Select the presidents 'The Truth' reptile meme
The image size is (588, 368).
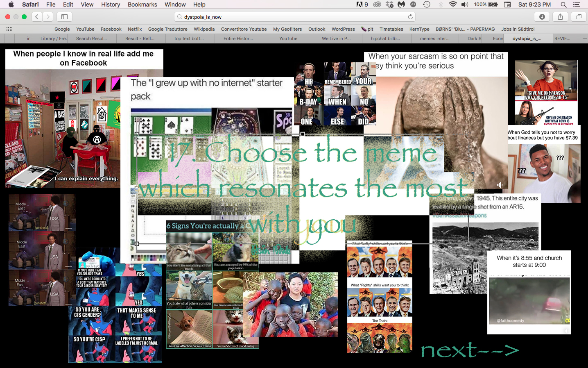pos(380,297)
